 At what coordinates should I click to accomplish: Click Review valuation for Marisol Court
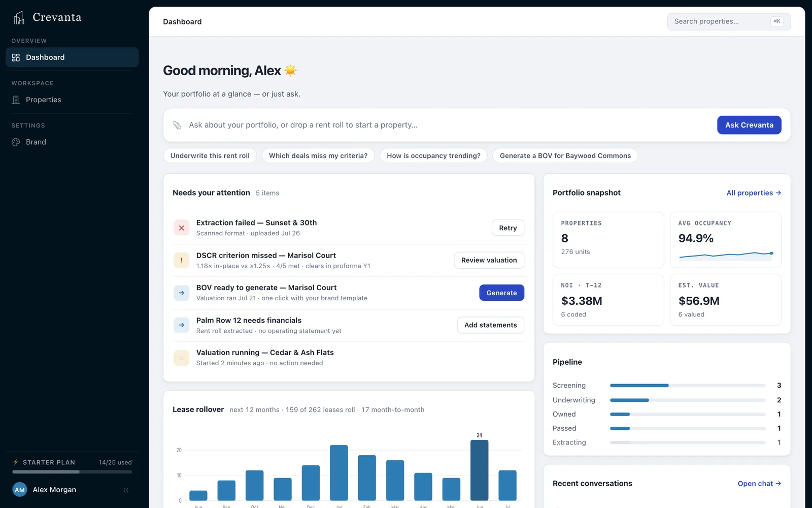pyautogui.click(x=489, y=260)
